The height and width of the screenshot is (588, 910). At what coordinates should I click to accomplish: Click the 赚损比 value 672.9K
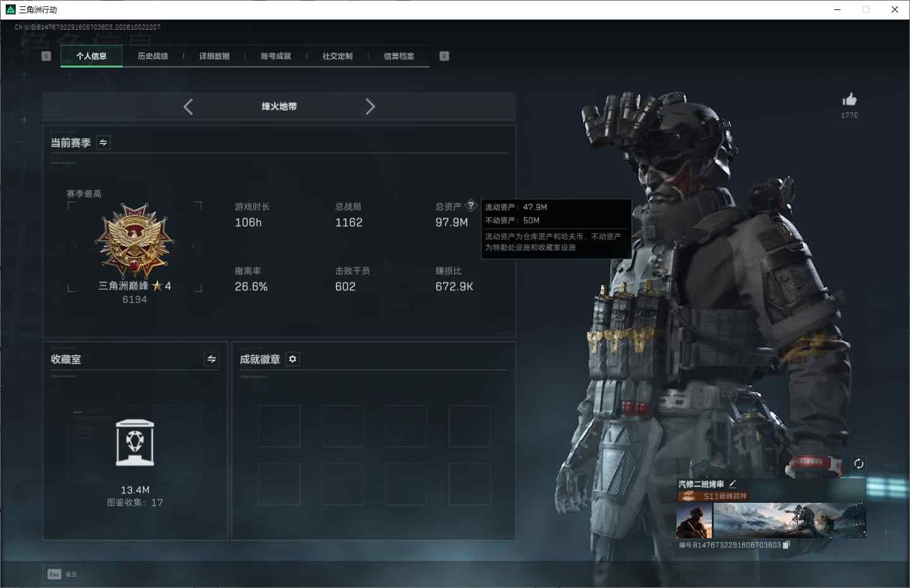[454, 287]
